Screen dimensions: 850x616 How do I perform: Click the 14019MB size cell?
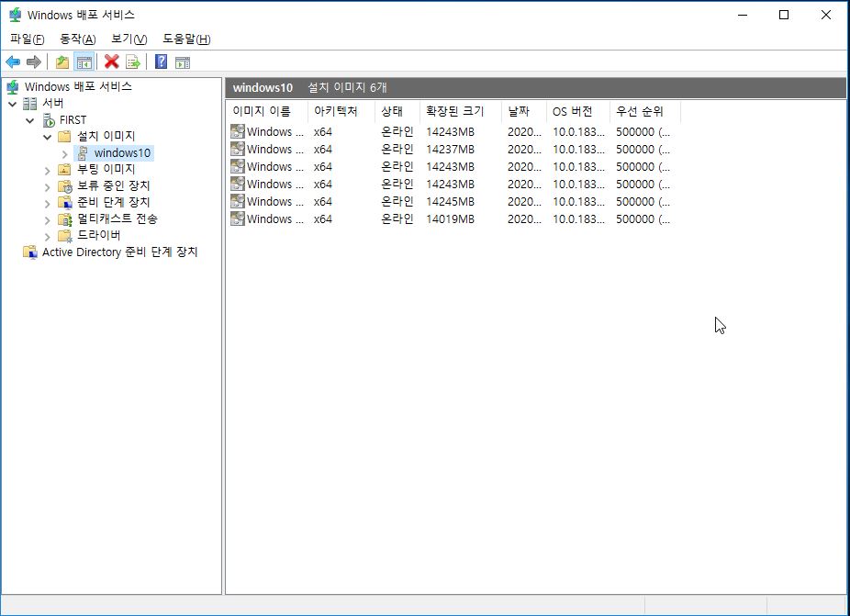(x=450, y=218)
